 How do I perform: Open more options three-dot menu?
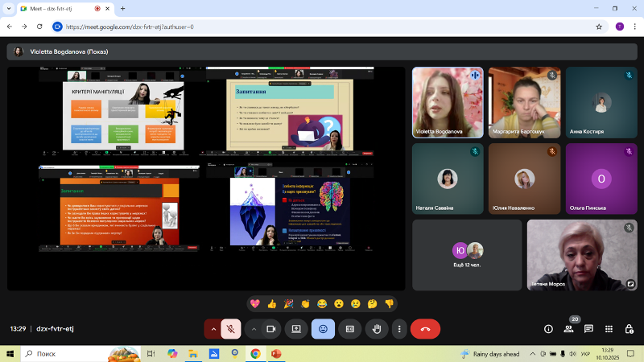click(398, 328)
